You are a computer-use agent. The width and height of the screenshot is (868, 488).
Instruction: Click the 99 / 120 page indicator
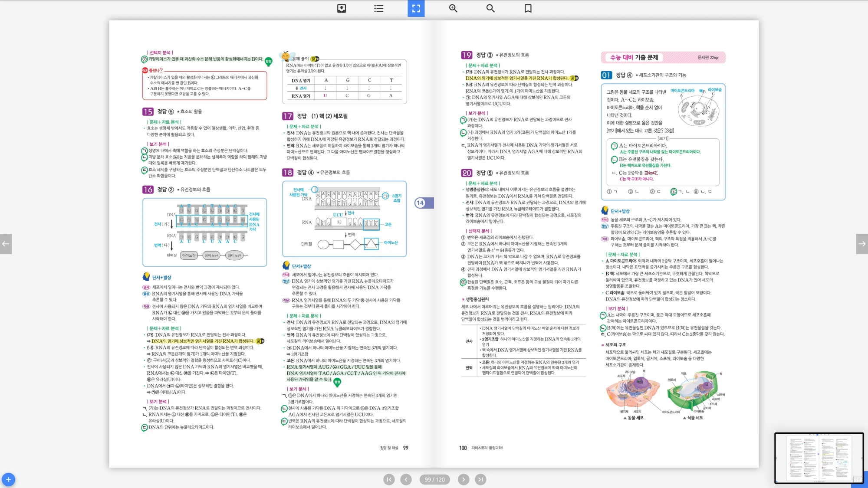(x=434, y=479)
